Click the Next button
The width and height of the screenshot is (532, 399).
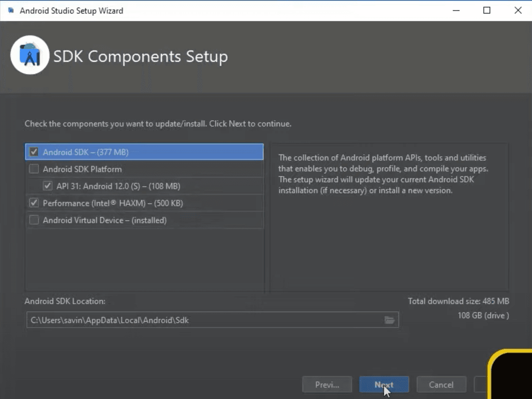[384, 384]
